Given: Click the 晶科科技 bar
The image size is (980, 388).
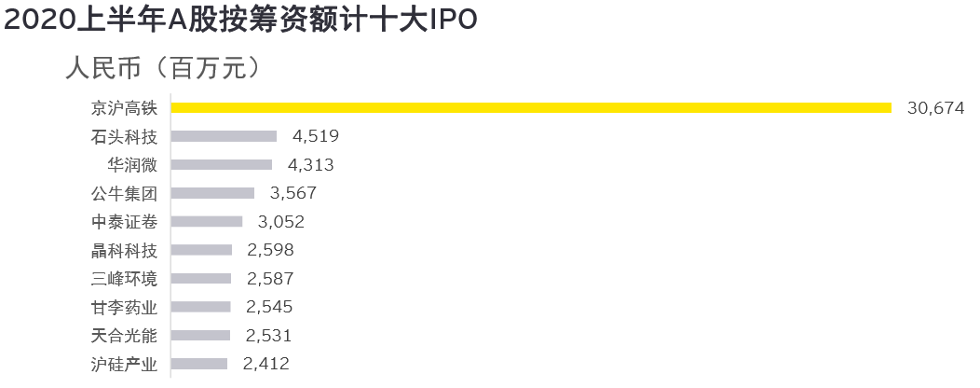Looking at the screenshot, I should point(202,250).
